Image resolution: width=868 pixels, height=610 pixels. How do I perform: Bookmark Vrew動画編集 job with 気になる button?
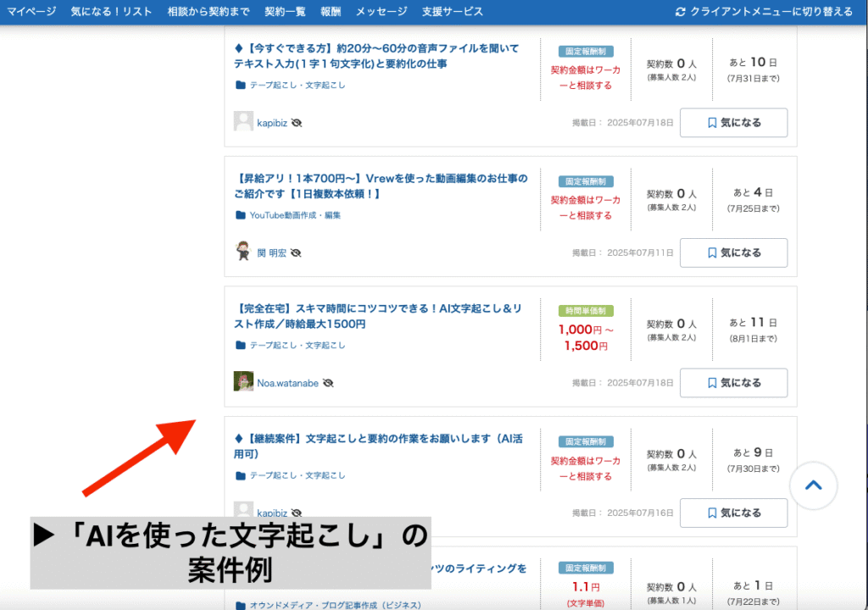733,252
